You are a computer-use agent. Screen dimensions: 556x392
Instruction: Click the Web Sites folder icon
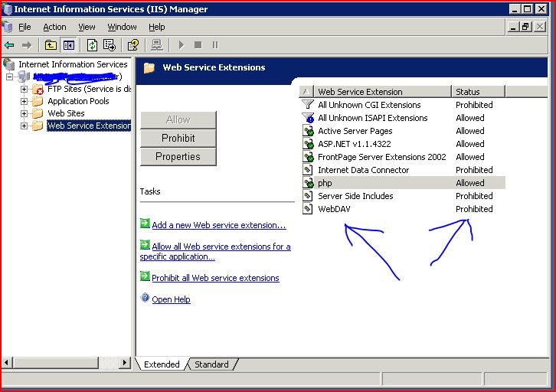tap(38, 113)
